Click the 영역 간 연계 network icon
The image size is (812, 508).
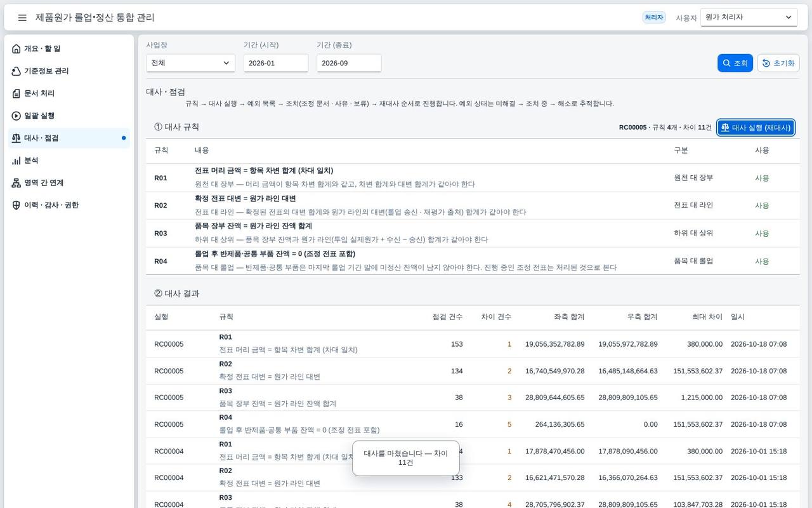(16, 183)
